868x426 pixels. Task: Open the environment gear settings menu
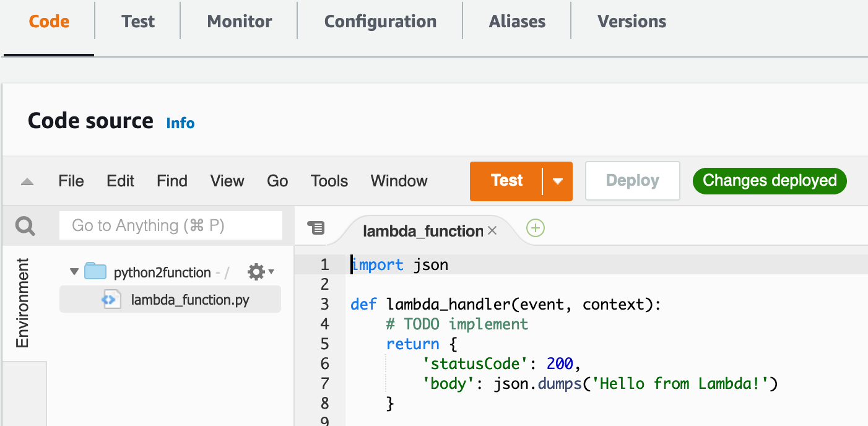click(260, 272)
